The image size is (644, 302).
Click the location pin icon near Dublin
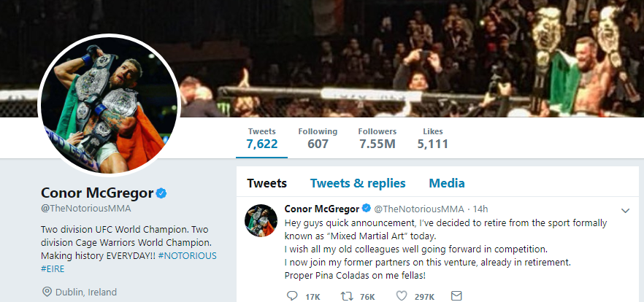click(47, 293)
